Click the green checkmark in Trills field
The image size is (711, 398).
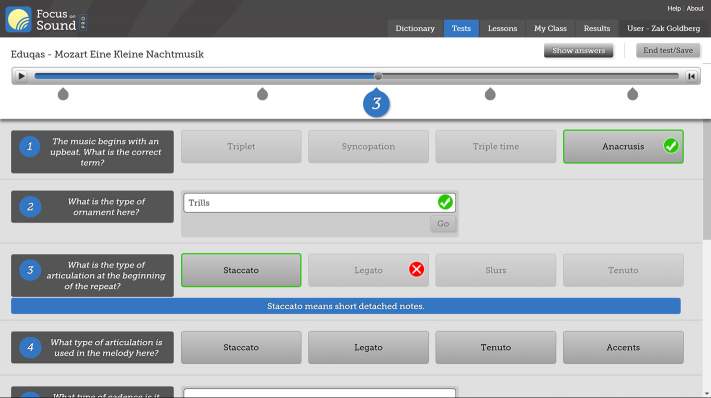[445, 202]
